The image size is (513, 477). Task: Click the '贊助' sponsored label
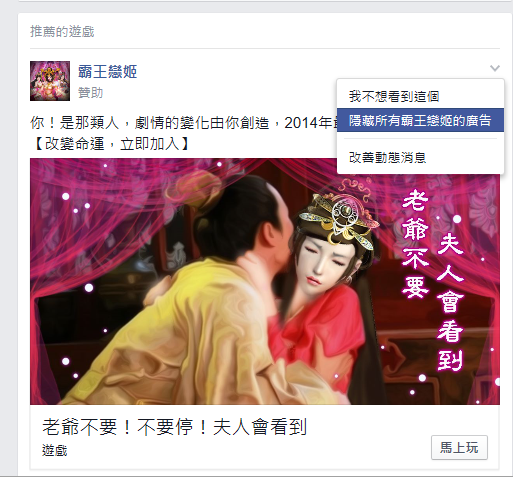point(90,93)
